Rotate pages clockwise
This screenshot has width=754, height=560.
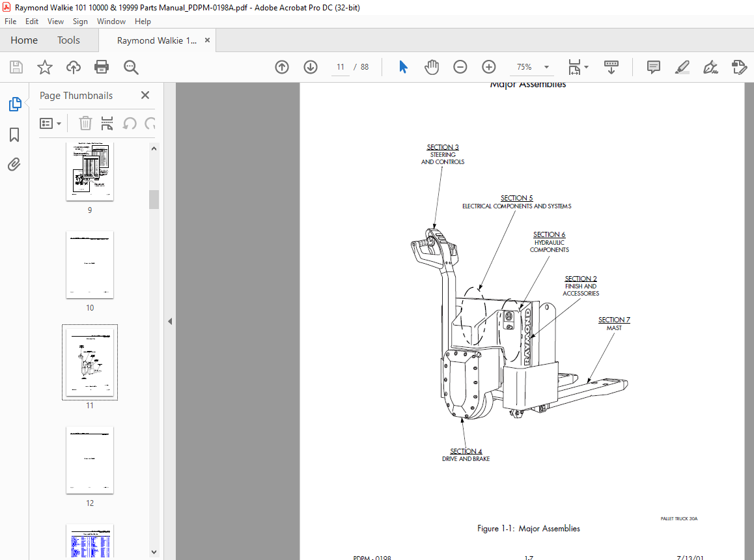tap(150, 124)
